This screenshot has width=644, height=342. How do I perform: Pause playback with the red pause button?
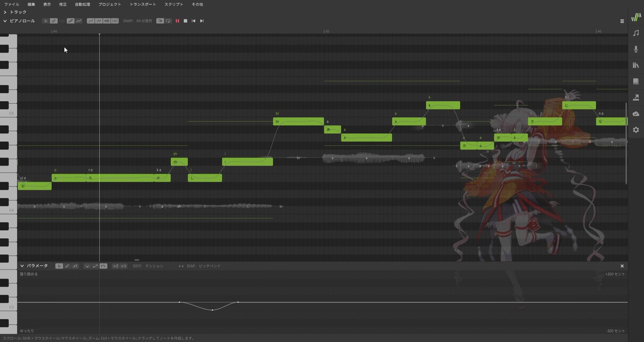click(x=177, y=21)
